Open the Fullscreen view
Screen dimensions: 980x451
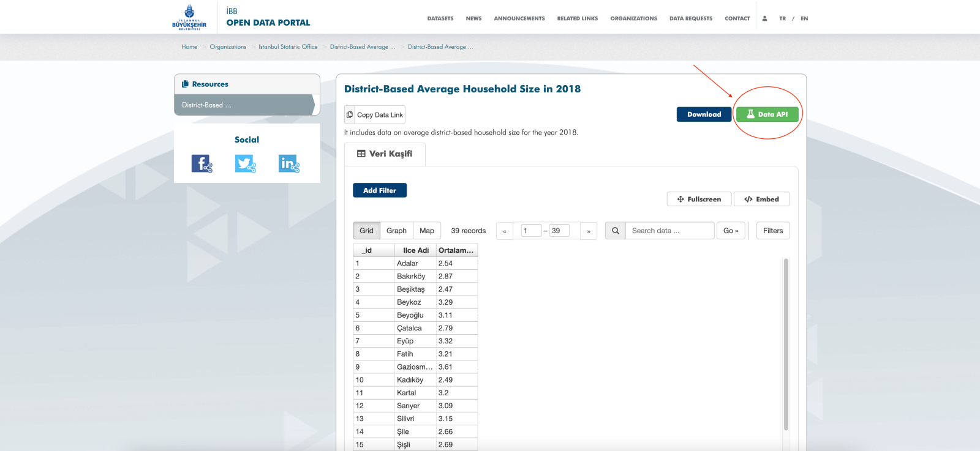point(699,199)
